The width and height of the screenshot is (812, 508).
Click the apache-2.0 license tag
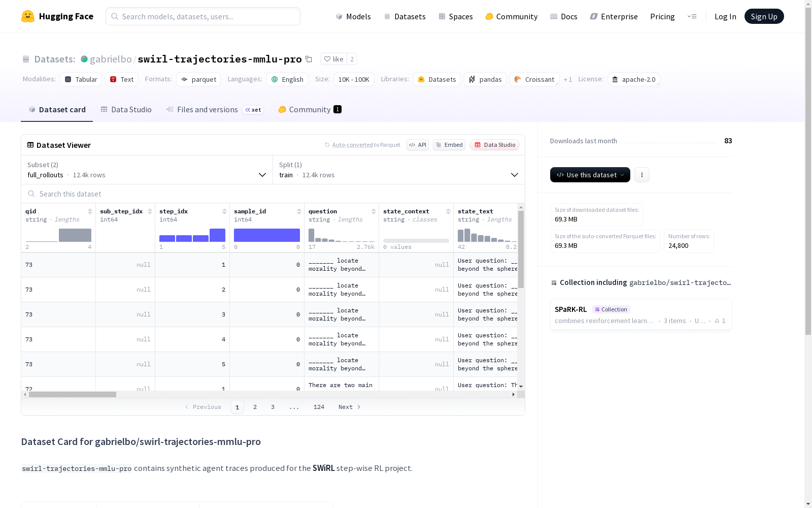coord(634,79)
